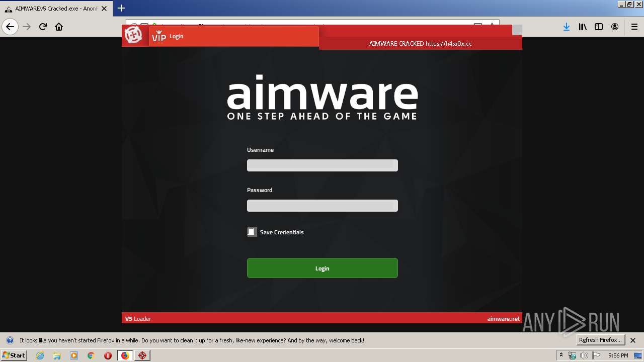Click the V5 Loader footer label
Viewport: 644px width, 362px height.
pos(138,319)
